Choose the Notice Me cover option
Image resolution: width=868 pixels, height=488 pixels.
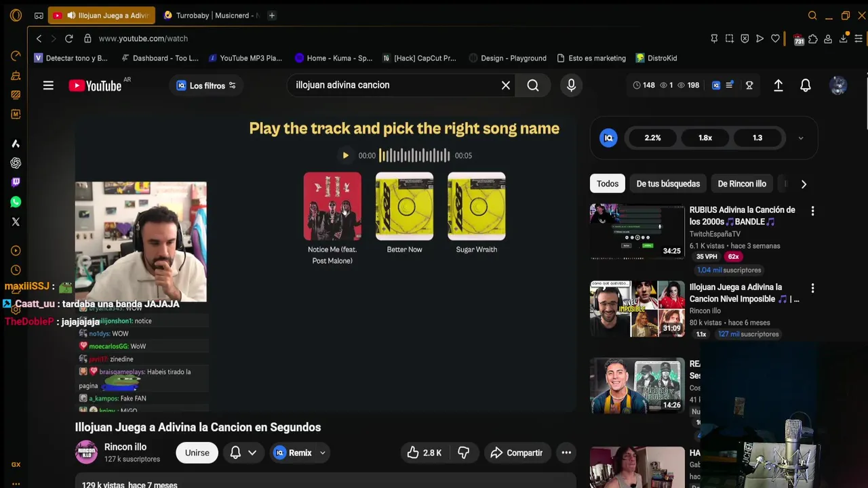point(332,206)
